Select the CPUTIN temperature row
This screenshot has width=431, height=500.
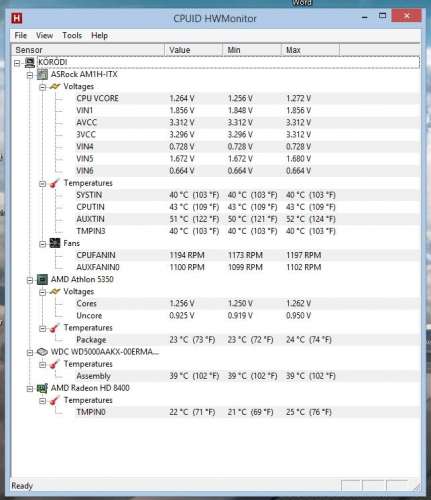(x=247, y=207)
